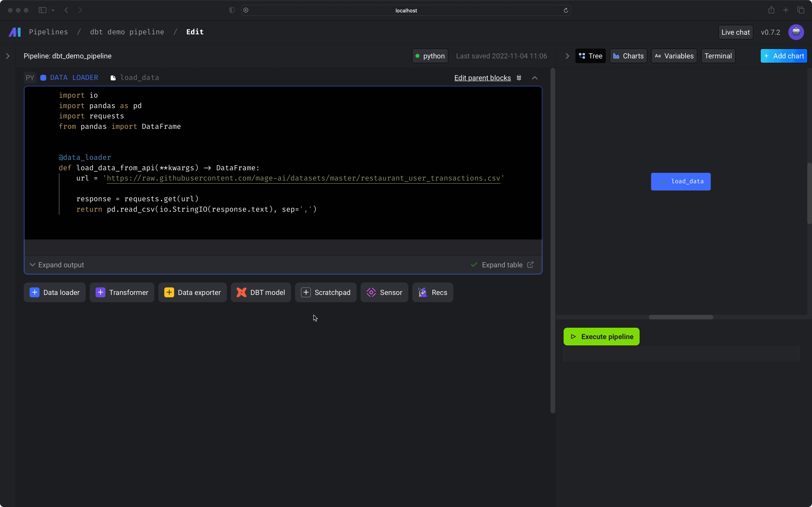Screen dimensions: 812x507
Task: Switch to the Charts tab
Action: pos(628,56)
